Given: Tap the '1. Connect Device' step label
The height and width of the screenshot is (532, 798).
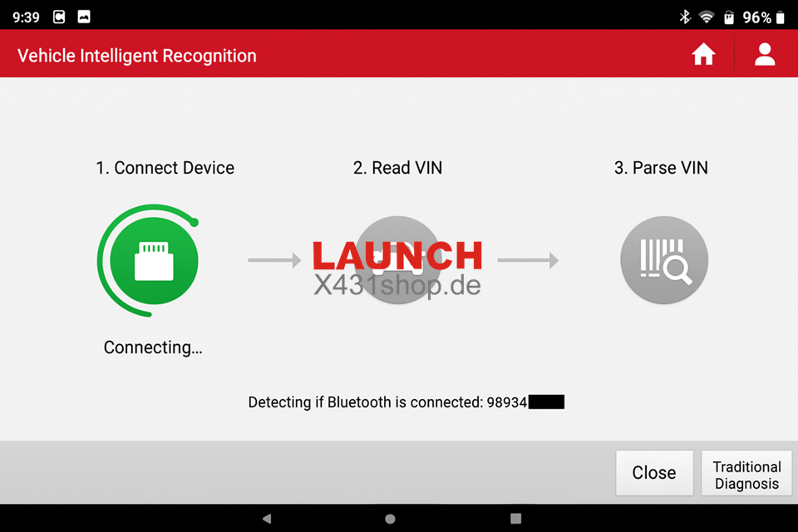Looking at the screenshot, I should point(165,168).
